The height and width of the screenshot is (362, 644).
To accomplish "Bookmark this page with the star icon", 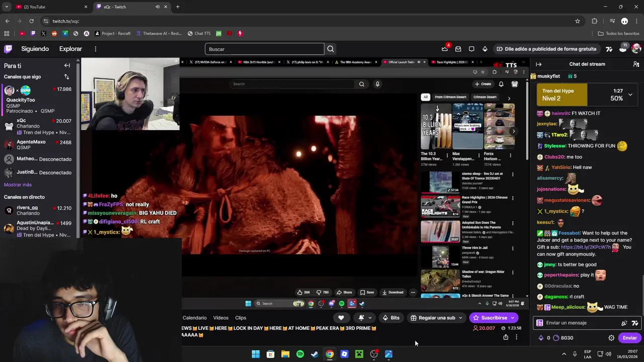I will point(578,21).
